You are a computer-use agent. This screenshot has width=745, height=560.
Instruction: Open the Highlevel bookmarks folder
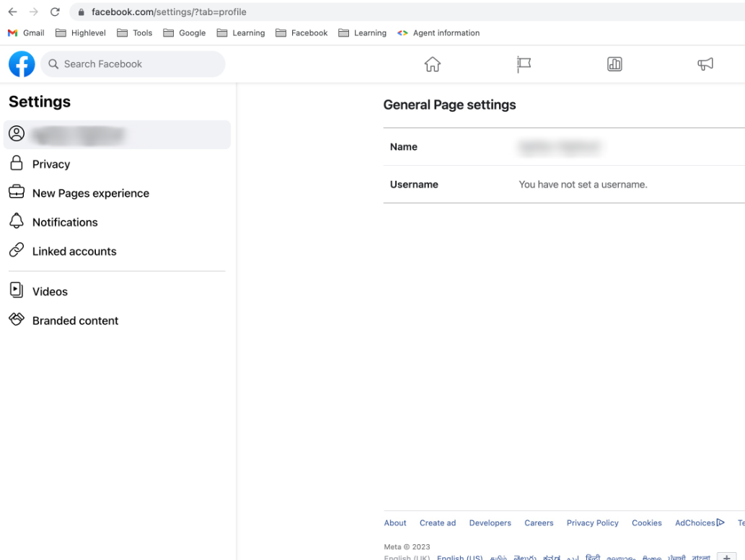81,32
